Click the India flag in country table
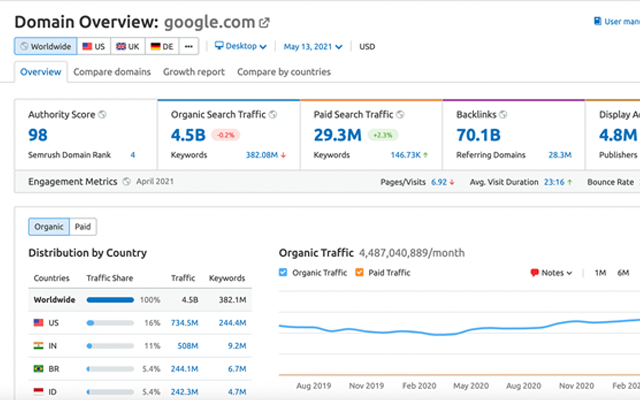 coord(38,346)
